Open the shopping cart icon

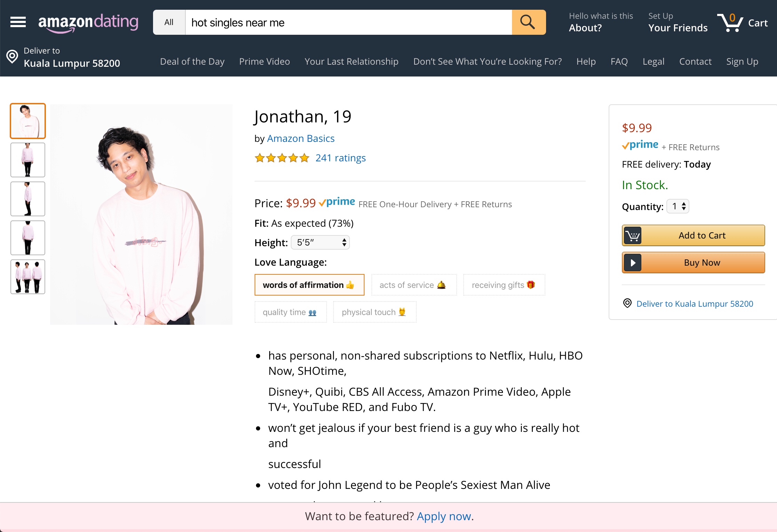click(x=730, y=23)
